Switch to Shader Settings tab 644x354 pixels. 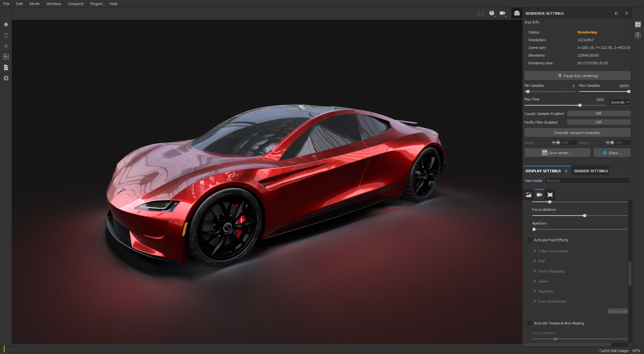click(x=591, y=171)
